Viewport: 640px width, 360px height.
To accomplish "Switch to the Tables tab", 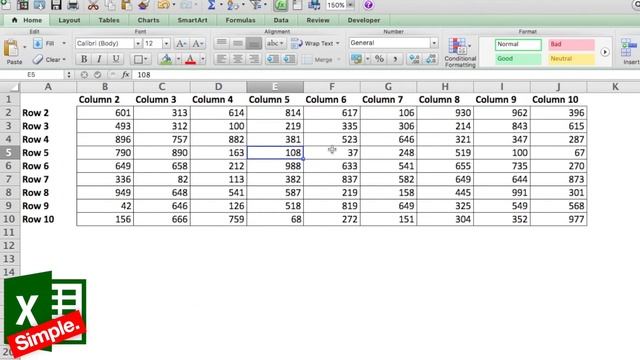I will (x=109, y=20).
